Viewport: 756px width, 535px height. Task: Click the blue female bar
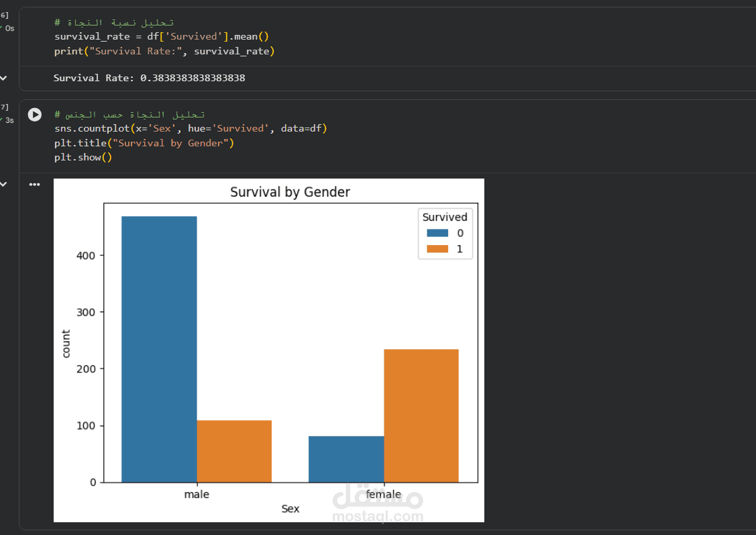point(346,459)
